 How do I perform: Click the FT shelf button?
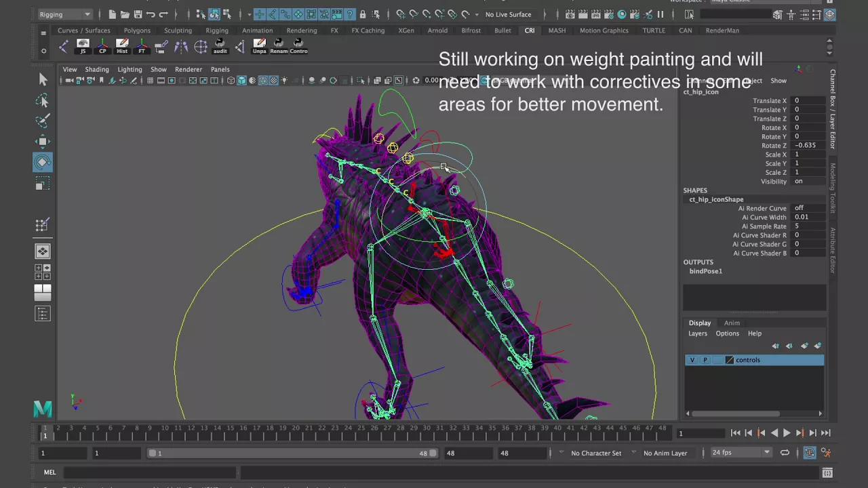[x=142, y=46]
